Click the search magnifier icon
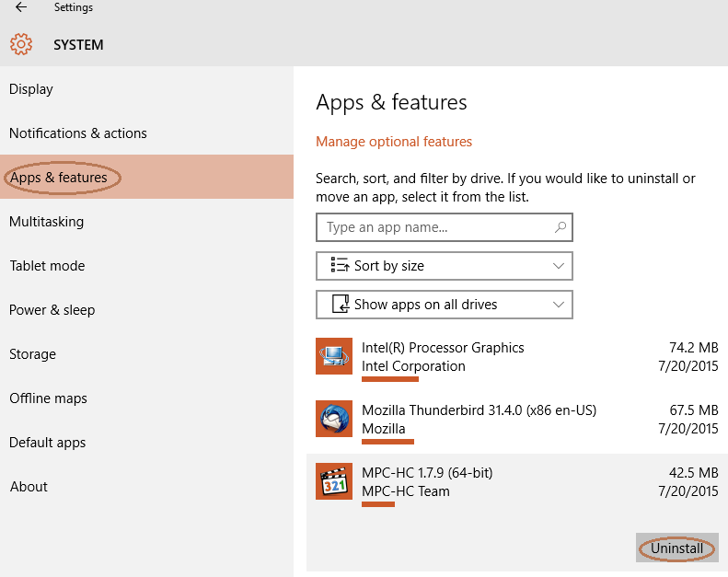 tap(560, 226)
